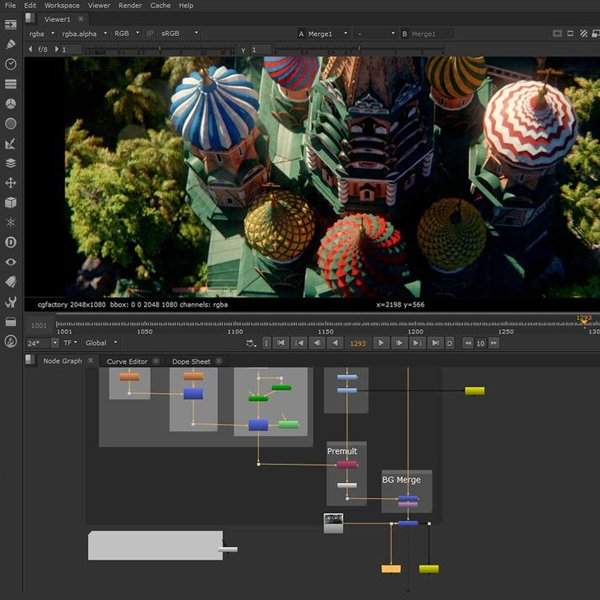This screenshot has width=600, height=600.
Task: Switch to the Dope Sheet tab
Action: [x=191, y=361]
